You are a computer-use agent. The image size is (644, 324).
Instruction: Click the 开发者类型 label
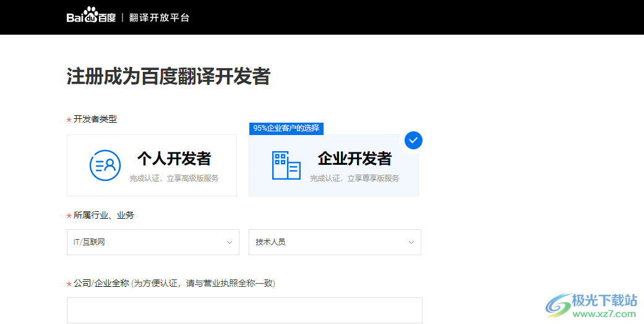coord(95,119)
